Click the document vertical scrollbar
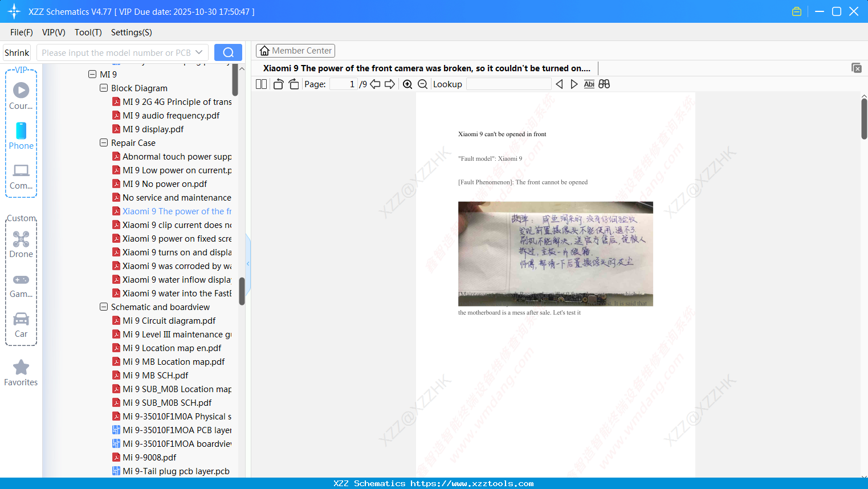 coord(864,119)
